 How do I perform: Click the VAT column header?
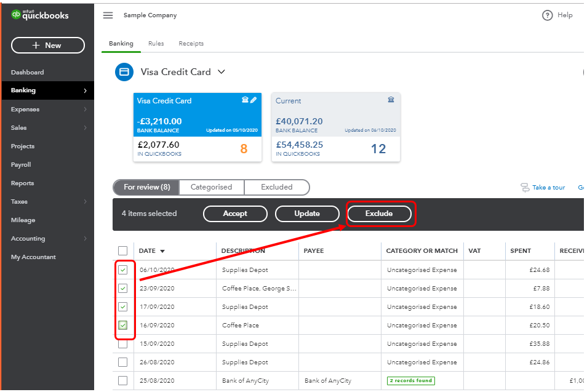coord(474,251)
